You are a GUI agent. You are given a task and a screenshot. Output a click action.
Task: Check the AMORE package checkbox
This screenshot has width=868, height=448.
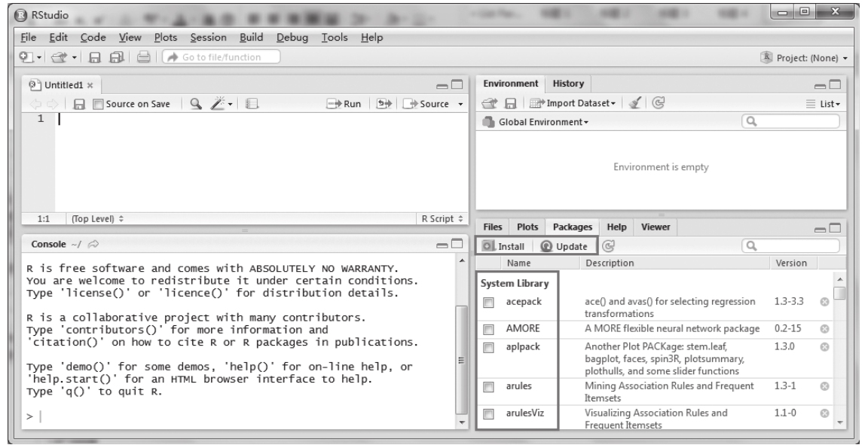click(488, 330)
